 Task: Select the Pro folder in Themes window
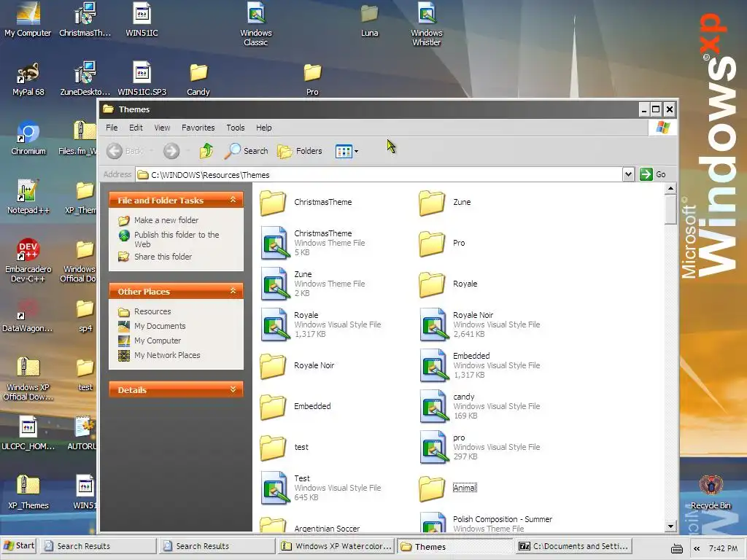(432, 244)
